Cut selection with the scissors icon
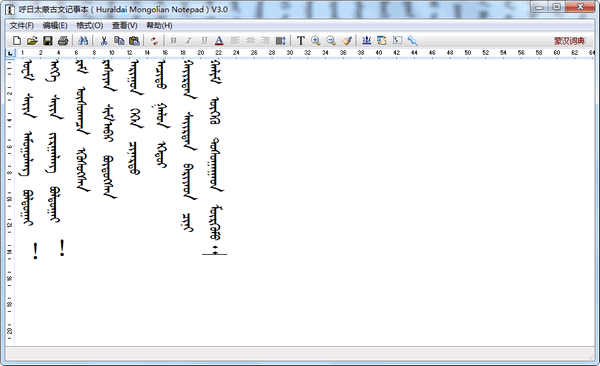 (x=104, y=41)
